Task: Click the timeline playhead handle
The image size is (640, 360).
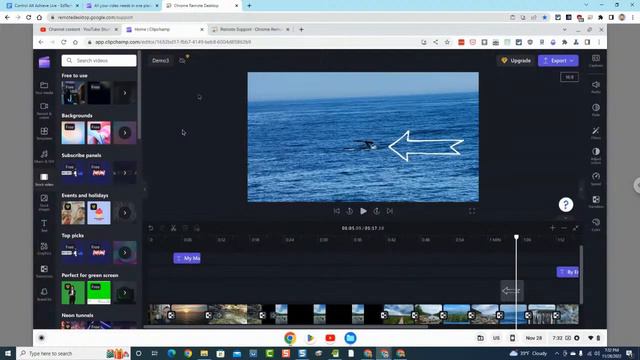Action: pos(516,237)
